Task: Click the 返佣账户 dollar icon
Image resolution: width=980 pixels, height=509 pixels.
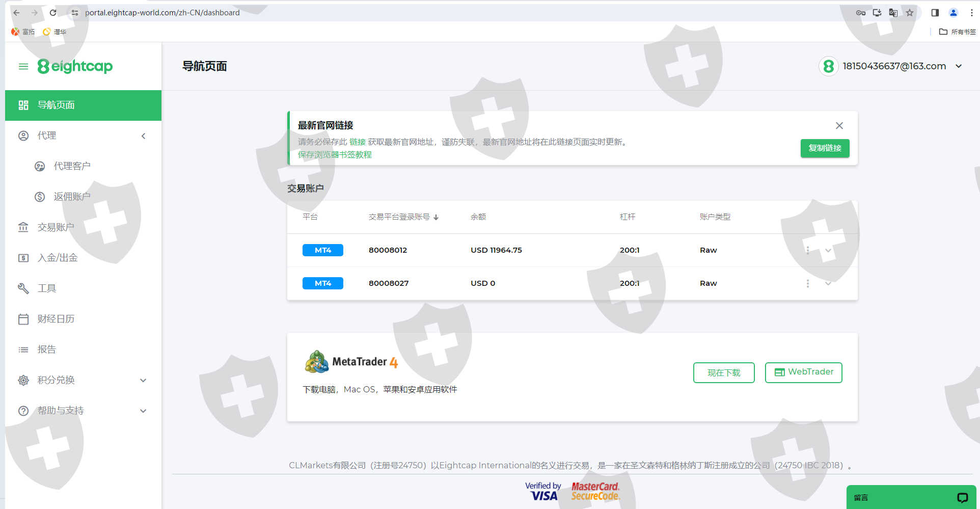Action: pos(40,197)
